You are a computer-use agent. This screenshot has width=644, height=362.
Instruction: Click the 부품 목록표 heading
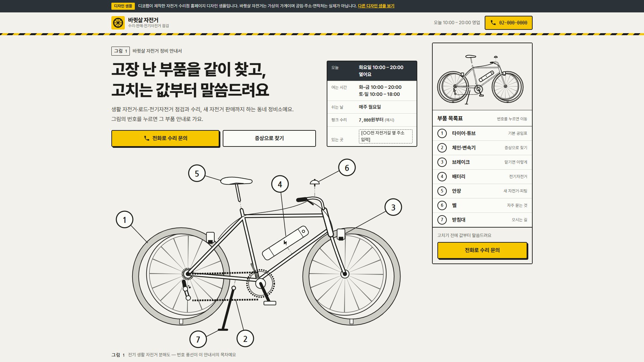[x=450, y=119]
